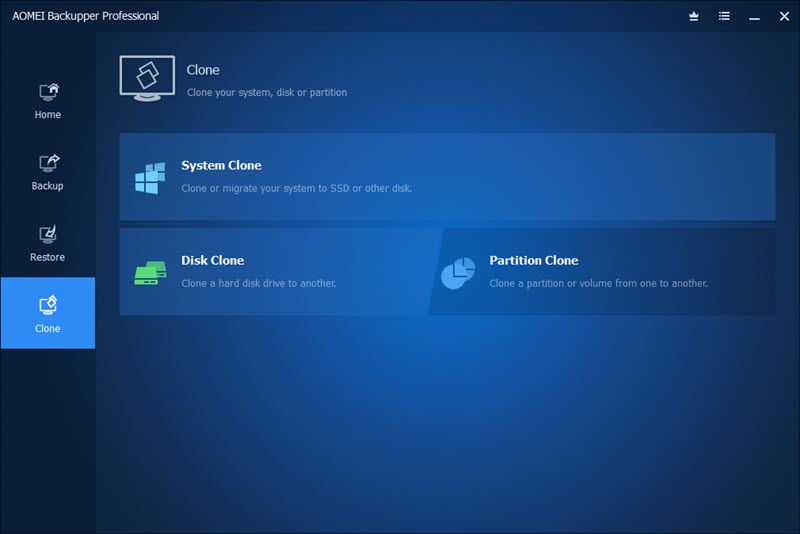Go to the Restore tab
800x534 pixels.
tap(48, 244)
